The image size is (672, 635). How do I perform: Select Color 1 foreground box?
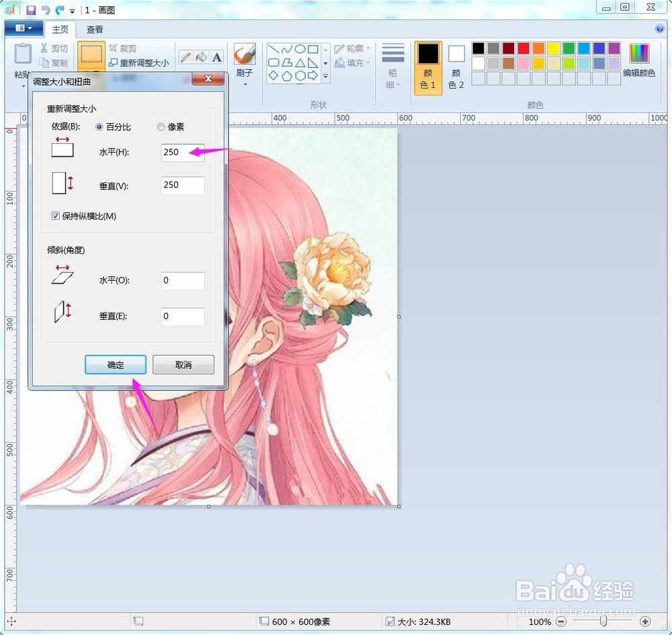click(x=428, y=67)
